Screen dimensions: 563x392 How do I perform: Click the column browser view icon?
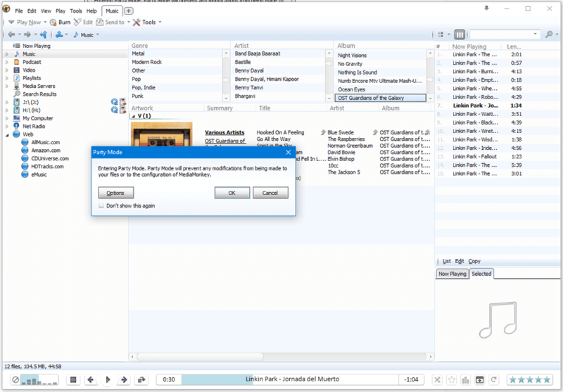tap(460, 34)
